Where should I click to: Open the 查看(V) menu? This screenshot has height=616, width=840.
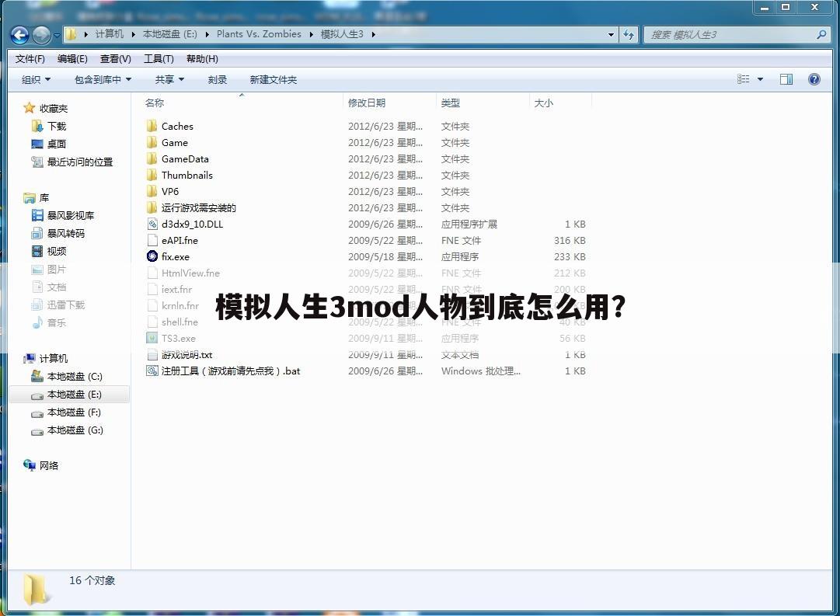click(115, 59)
